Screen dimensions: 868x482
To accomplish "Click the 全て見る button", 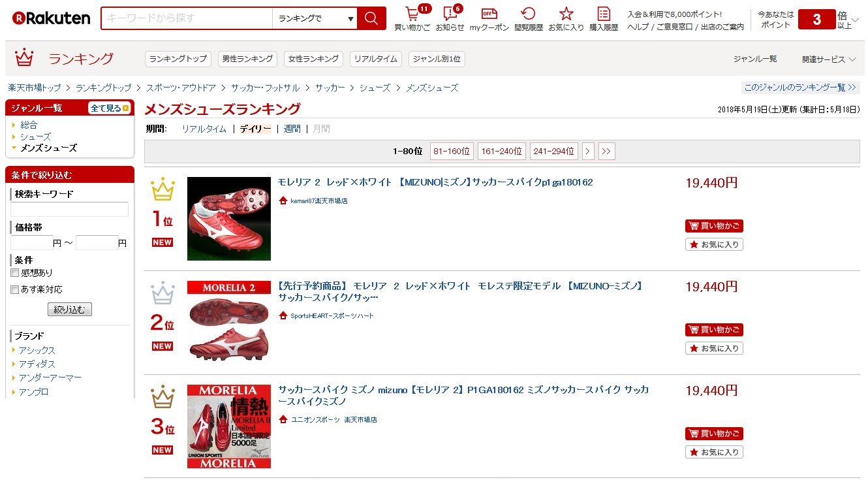I will [x=110, y=108].
